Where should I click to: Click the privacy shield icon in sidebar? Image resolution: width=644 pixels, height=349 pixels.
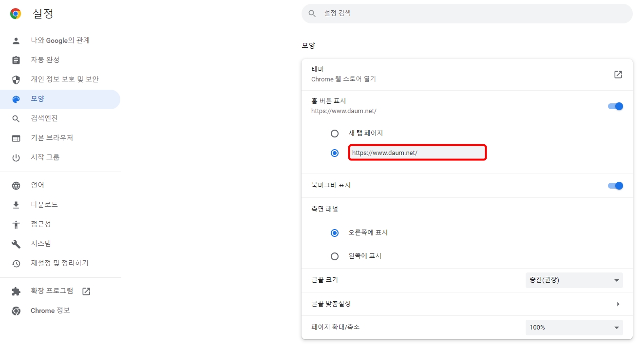point(16,79)
